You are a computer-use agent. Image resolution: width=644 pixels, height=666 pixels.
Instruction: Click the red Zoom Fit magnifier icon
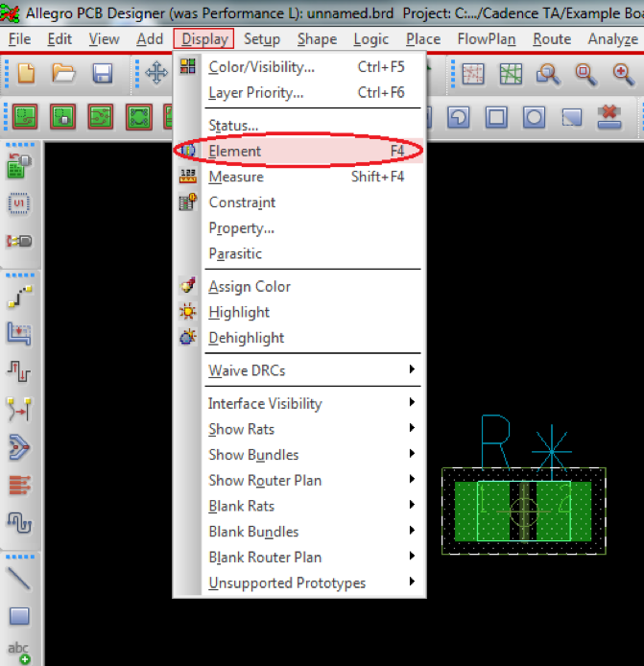tap(586, 74)
